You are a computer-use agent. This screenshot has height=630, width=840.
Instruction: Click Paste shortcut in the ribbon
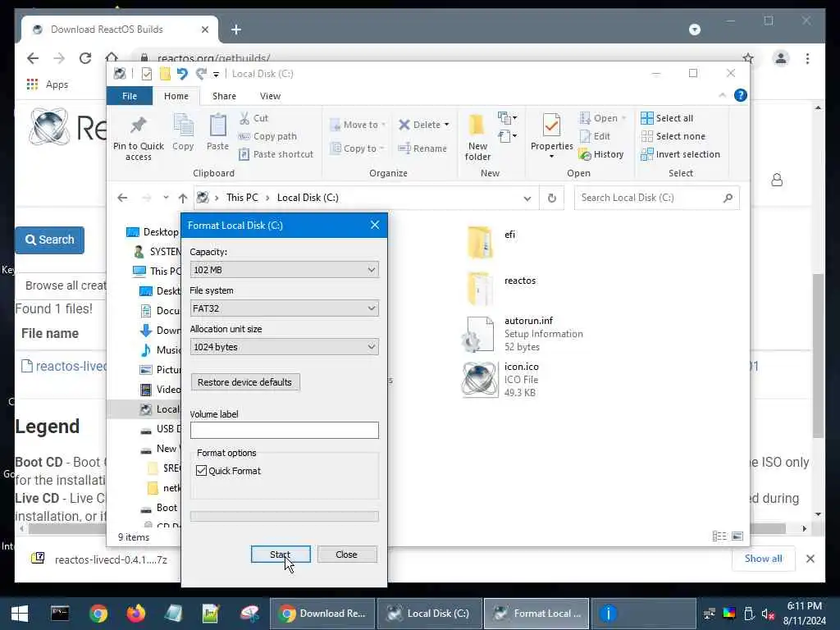click(276, 154)
